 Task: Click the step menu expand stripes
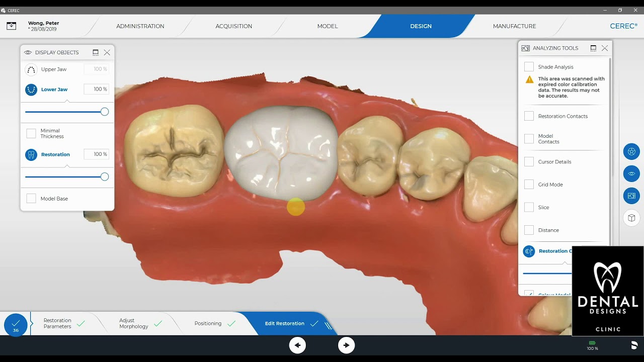pos(329,325)
